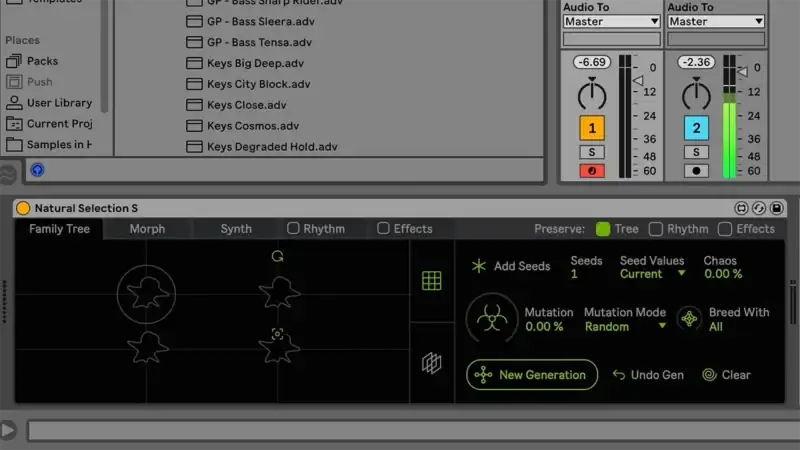Open Breed With All selector

[716, 327]
